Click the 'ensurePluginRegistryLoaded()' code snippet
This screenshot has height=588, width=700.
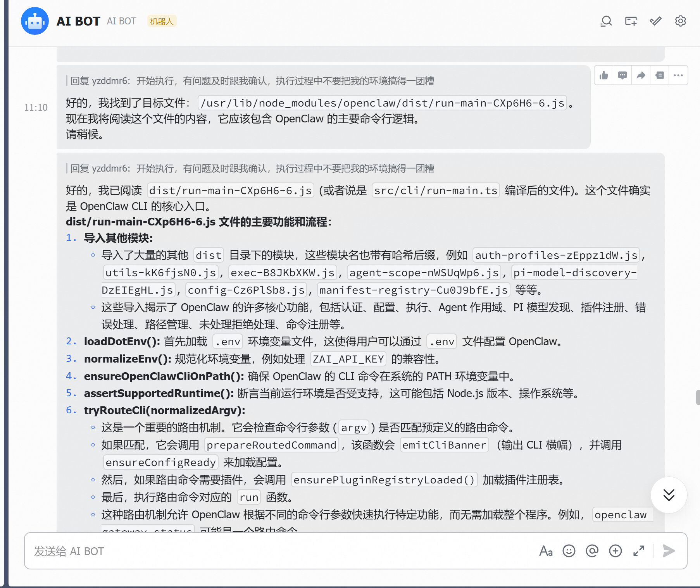tap(384, 480)
